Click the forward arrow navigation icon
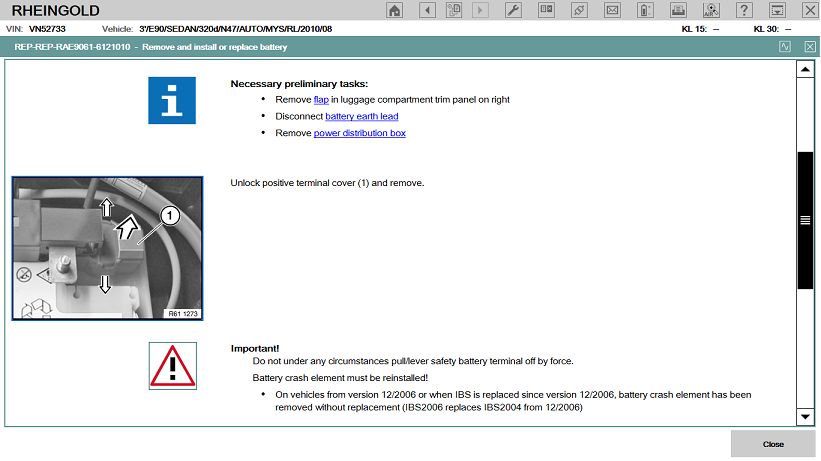This screenshot has width=821, height=461. (x=480, y=10)
